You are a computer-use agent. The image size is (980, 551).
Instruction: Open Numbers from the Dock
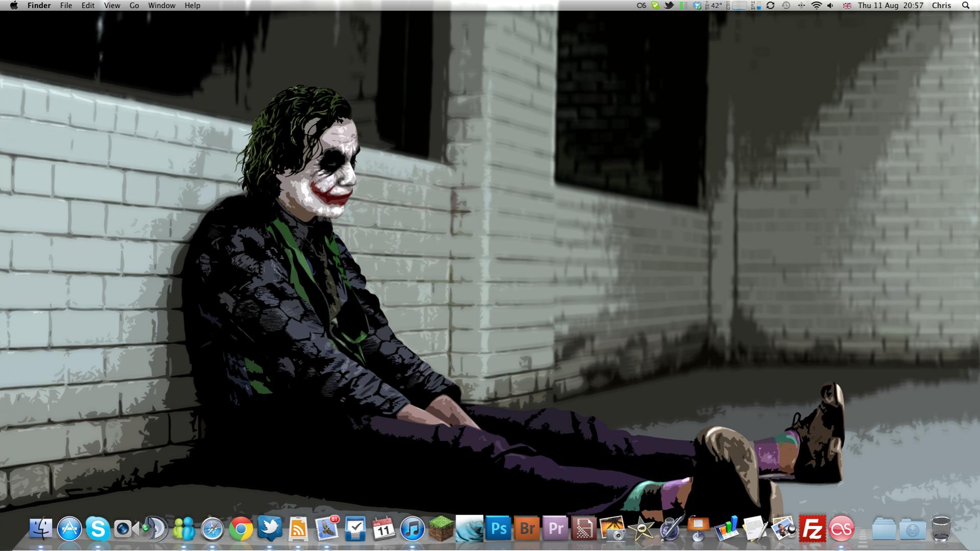pyautogui.click(x=727, y=529)
